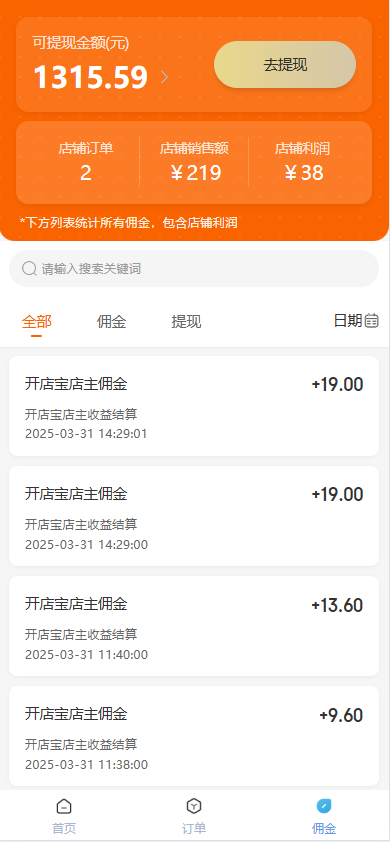The height and width of the screenshot is (842, 390).
Task: Click the calendar icon beside 日期
Action: 372,321
